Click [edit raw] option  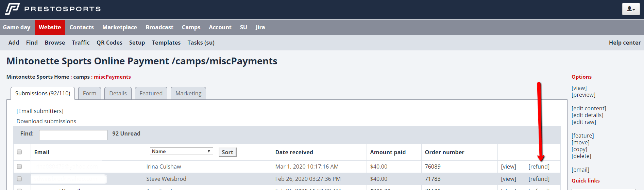(584, 122)
